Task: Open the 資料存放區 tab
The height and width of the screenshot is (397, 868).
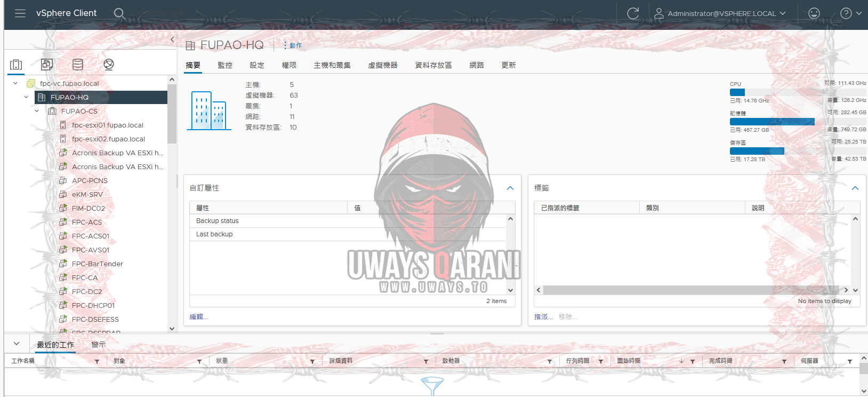Action: pyautogui.click(x=433, y=65)
